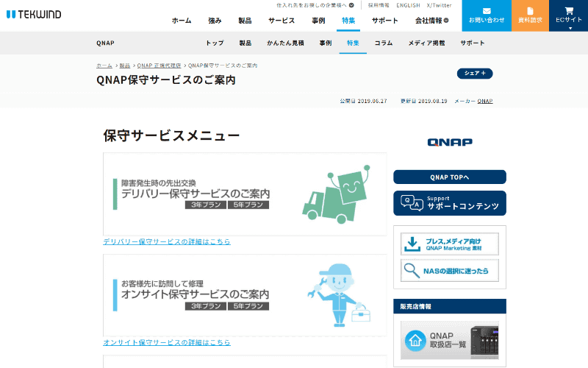Click the Q&A support icon
This screenshot has height=368, width=588.
coord(412,203)
